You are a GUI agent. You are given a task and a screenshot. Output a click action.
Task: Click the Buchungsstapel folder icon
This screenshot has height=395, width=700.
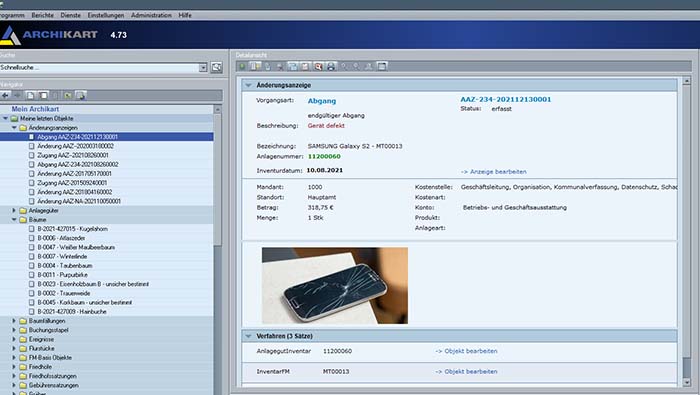(x=23, y=330)
